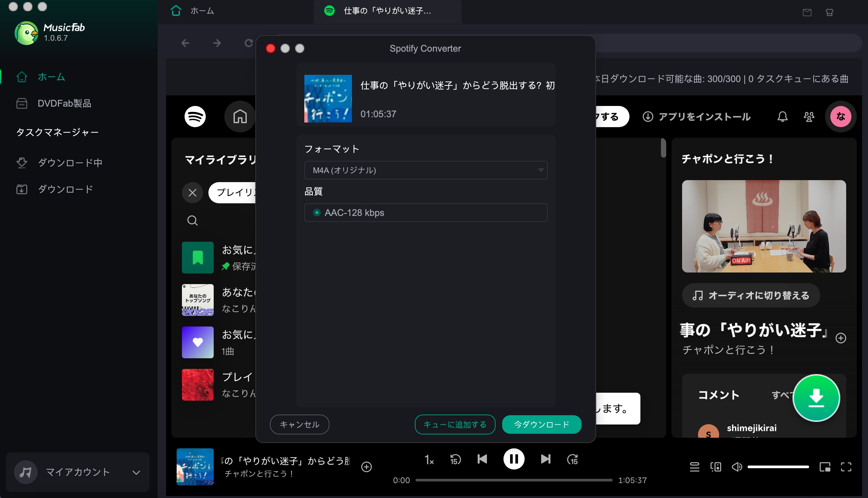This screenshot has height=498, width=868.
Task: Open the purple heart liked songs item
Action: [198, 342]
